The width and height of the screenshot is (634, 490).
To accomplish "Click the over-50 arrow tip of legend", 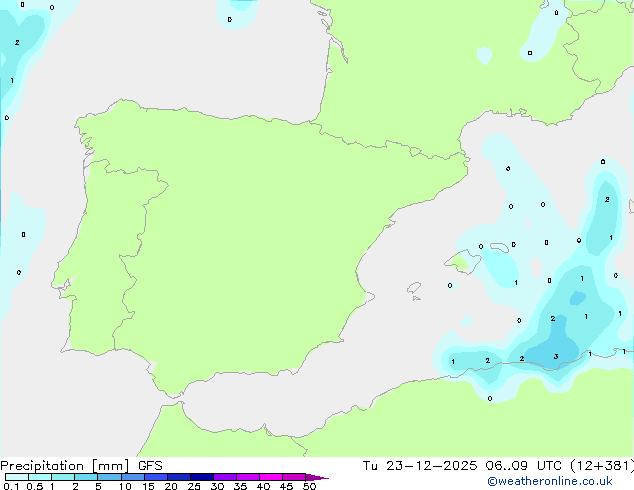I will pyautogui.click(x=317, y=477).
